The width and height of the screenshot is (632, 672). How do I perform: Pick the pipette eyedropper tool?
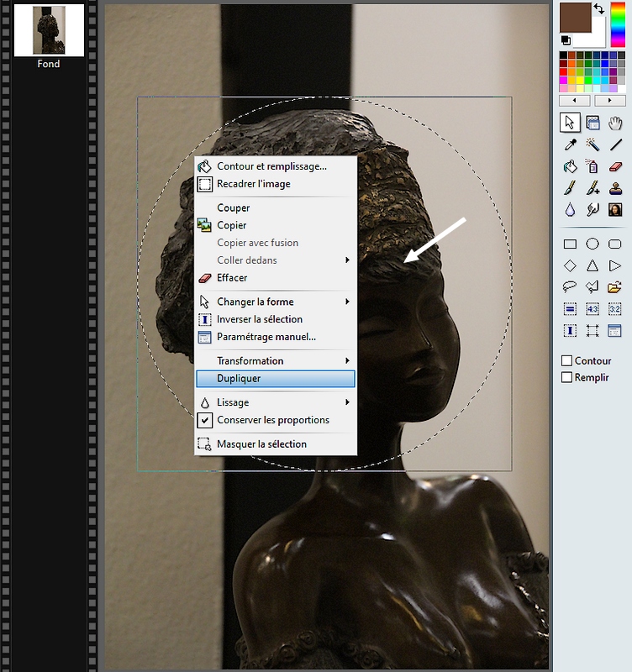570,144
